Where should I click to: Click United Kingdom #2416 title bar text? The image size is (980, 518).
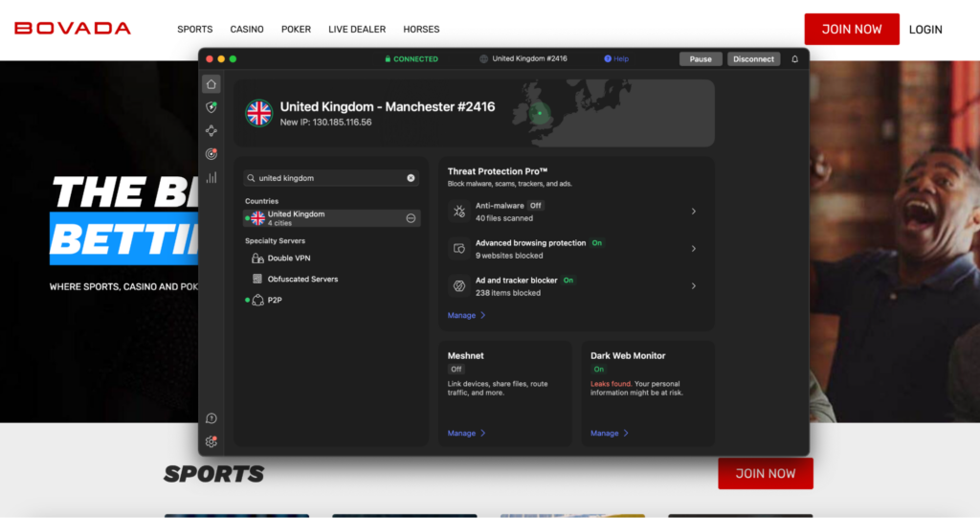529,58
